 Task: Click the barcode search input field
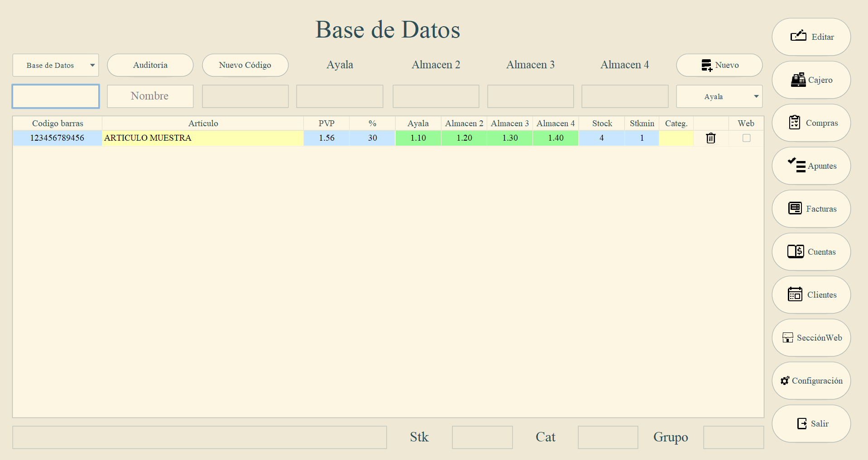56,96
